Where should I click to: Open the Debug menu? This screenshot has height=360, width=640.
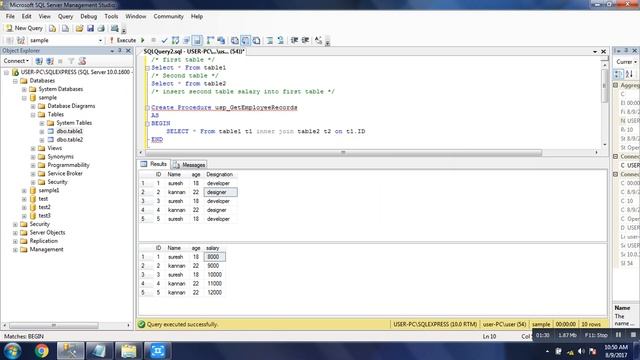89,16
